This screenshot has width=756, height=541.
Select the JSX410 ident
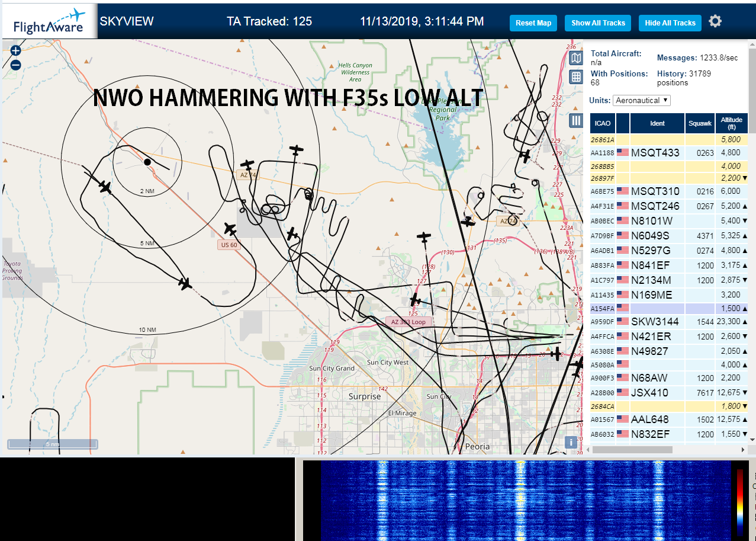click(650, 393)
